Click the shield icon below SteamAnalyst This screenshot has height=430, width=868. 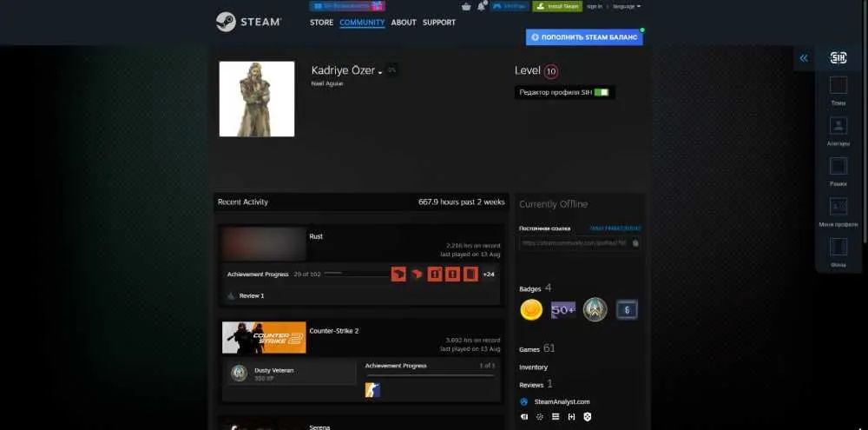pos(588,417)
